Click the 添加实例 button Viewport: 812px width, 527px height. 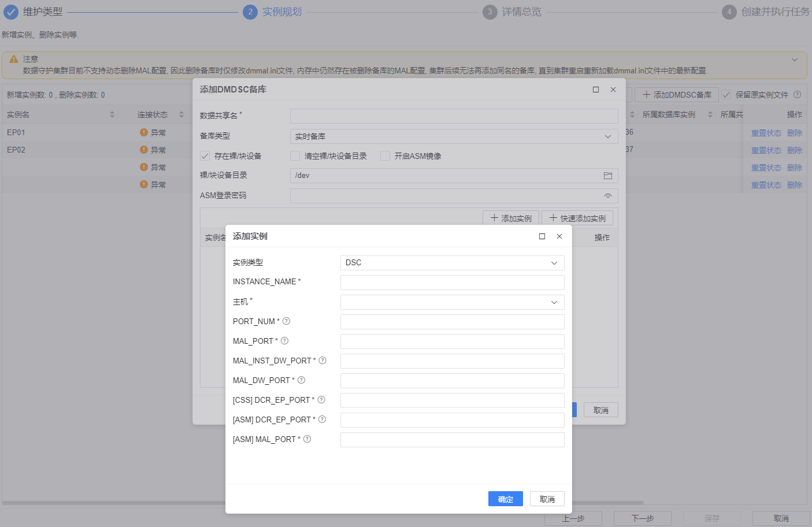(x=511, y=218)
